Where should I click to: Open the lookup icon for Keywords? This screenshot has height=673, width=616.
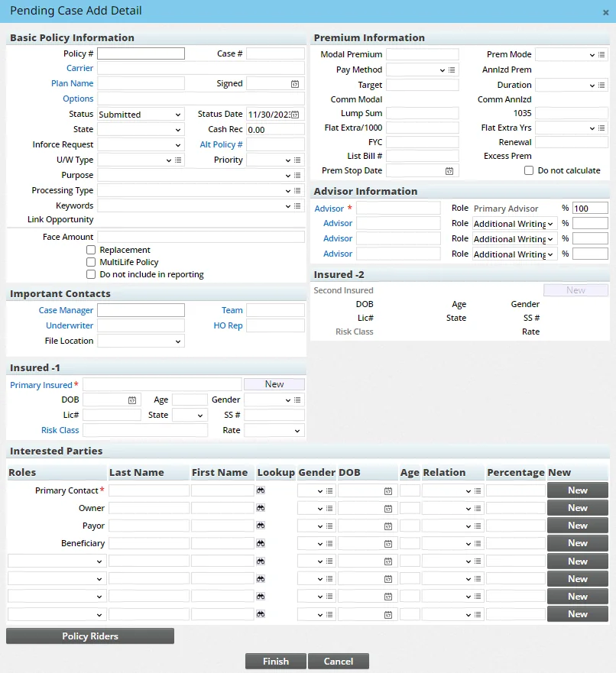pos(298,205)
